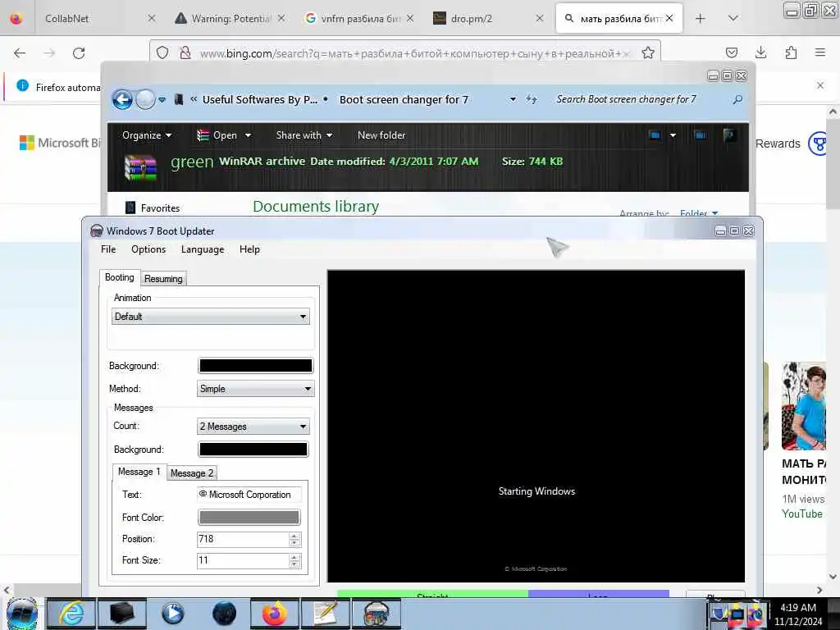Click the Open button in Explorer toolbar
Screen dimensions: 840x630
coord(217,135)
